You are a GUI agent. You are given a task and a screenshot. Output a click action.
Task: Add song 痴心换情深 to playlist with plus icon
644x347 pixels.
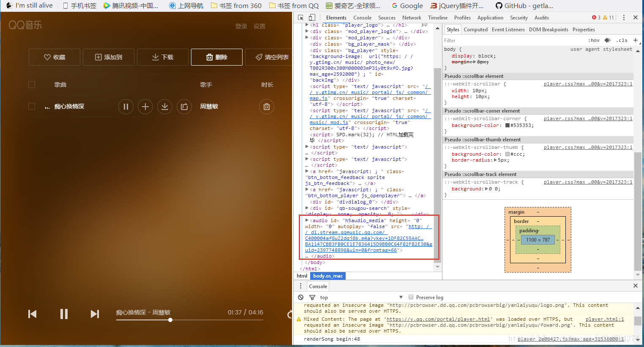click(x=145, y=107)
